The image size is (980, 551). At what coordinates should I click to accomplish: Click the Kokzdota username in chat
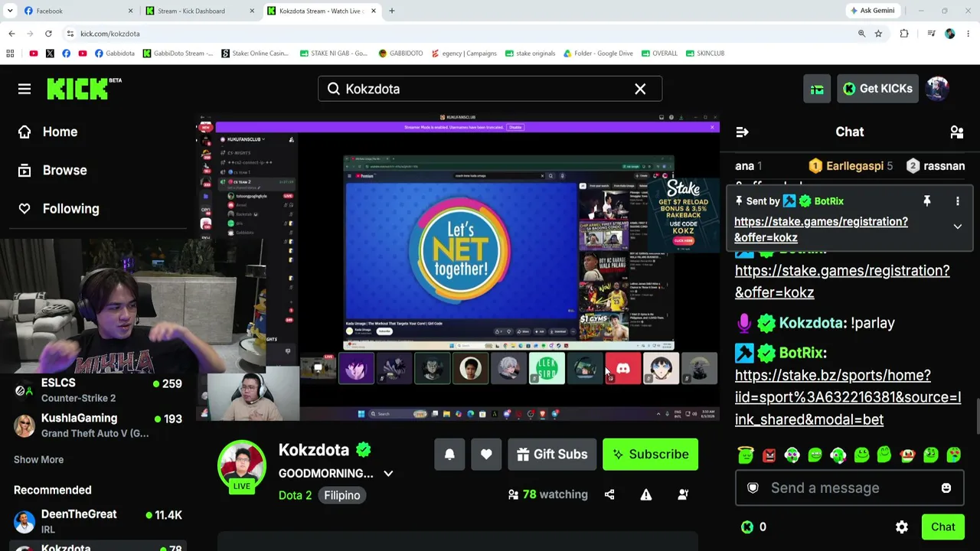pos(811,323)
